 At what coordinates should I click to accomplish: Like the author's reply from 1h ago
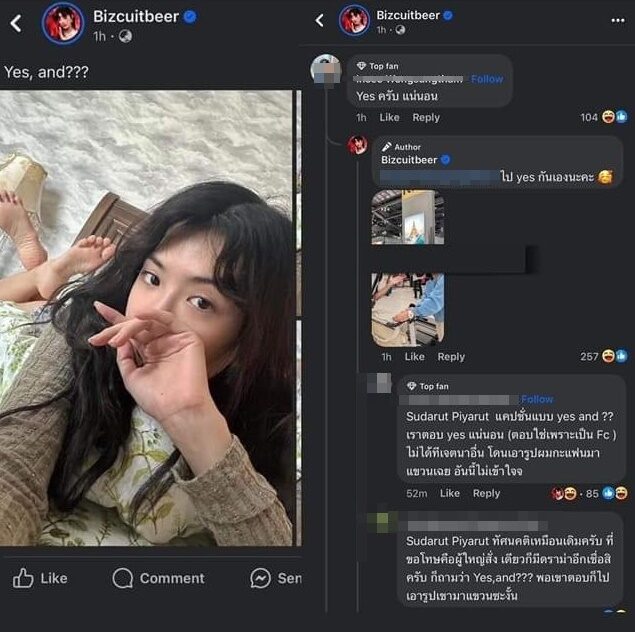(414, 357)
